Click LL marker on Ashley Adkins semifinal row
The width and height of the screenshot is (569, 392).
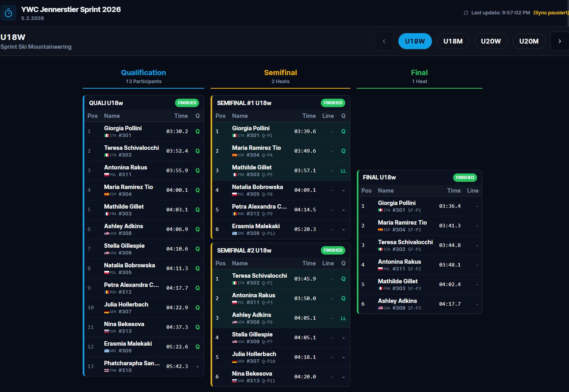coord(343,318)
